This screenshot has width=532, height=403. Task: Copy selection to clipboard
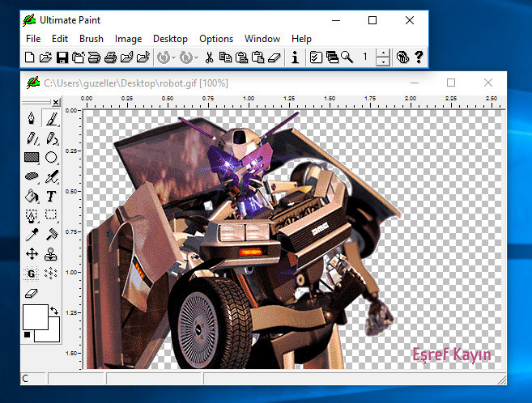coord(225,57)
